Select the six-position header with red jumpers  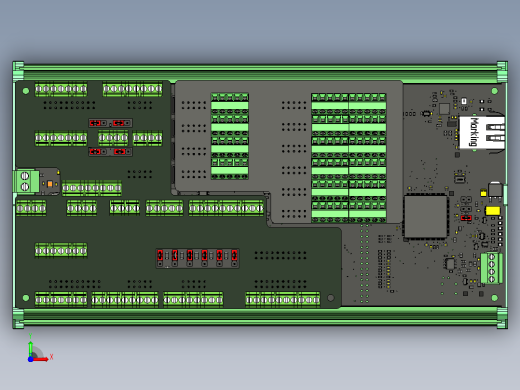[197, 258]
